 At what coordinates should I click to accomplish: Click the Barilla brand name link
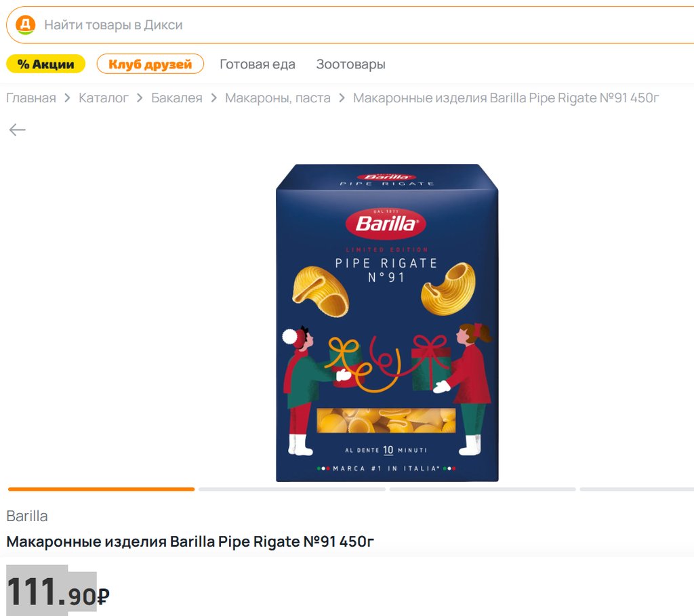coord(27,516)
